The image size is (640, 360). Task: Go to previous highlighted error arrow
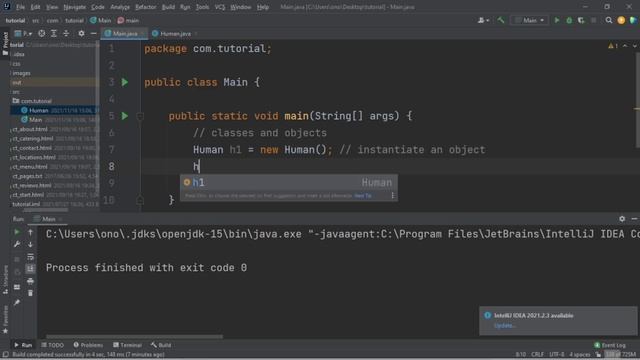point(625,46)
